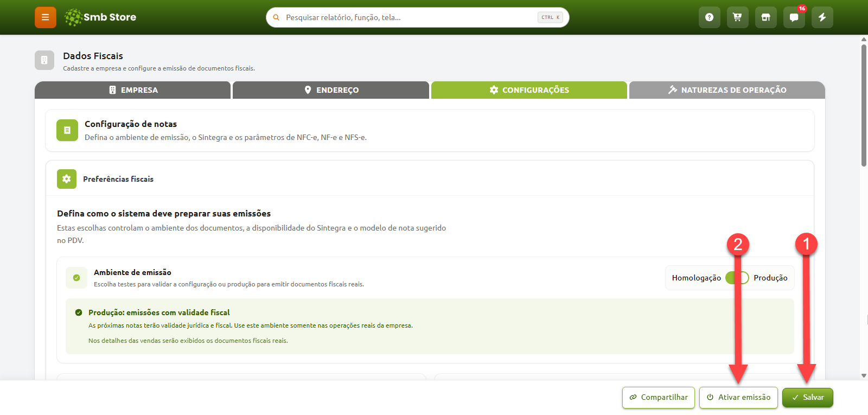
Task: Click the Preferências fiscais gear icon
Action: (x=67, y=179)
